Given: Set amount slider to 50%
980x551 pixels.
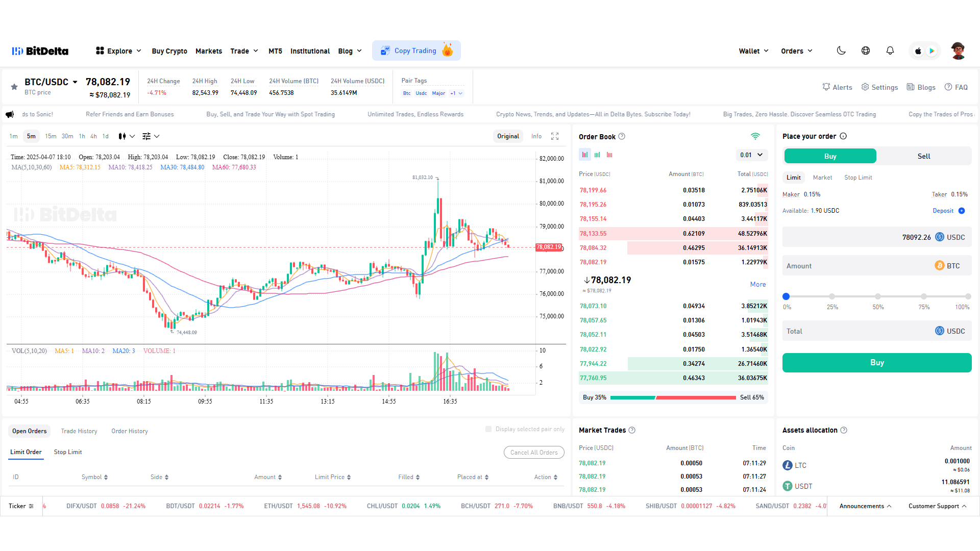Looking at the screenshot, I should pyautogui.click(x=878, y=296).
